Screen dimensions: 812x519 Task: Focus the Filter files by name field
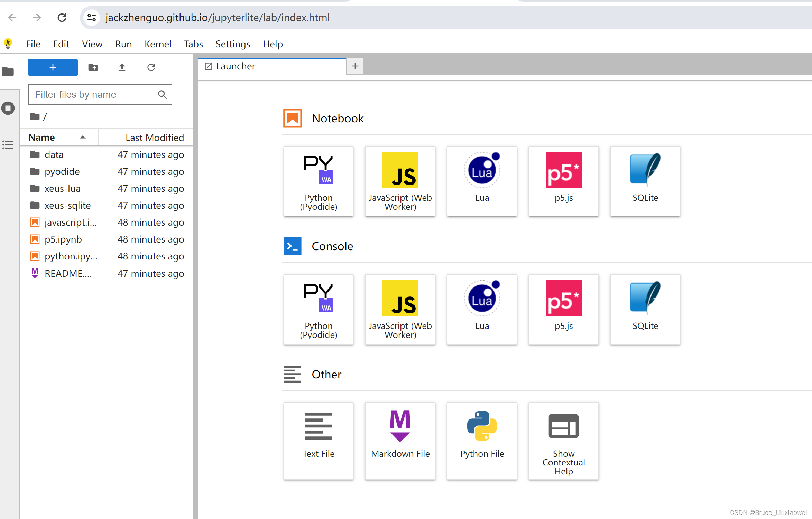pyautogui.click(x=100, y=95)
